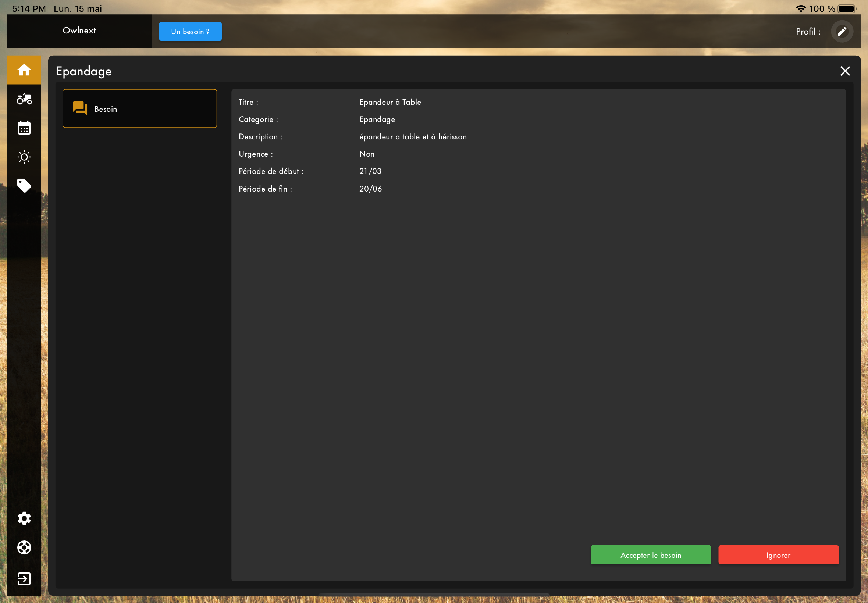Click description épandeur a table et à hérisson

point(413,137)
